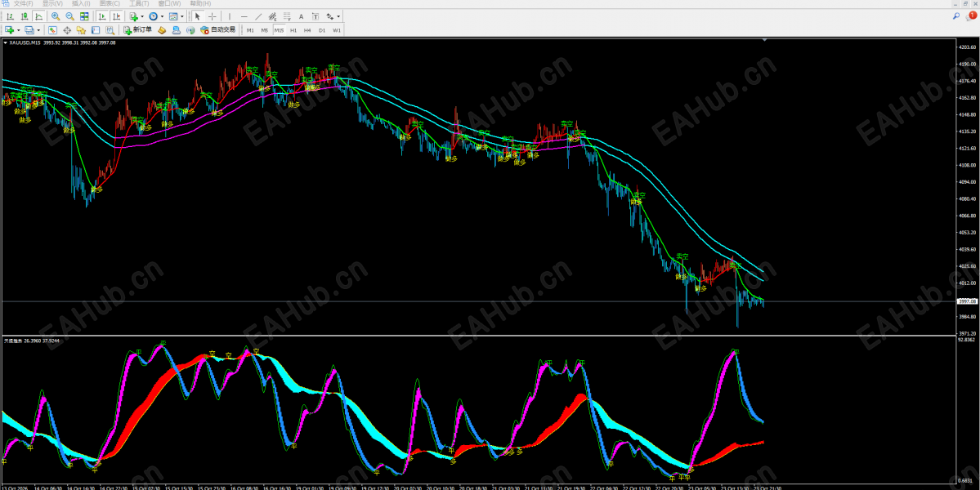The width and height of the screenshot is (980, 490).
Task: Select the equidistant channel tool
Action: pyautogui.click(x=272, y=17)
